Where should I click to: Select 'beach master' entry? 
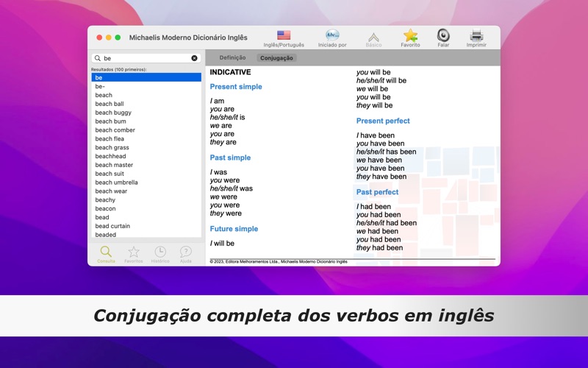click(146, 165)
